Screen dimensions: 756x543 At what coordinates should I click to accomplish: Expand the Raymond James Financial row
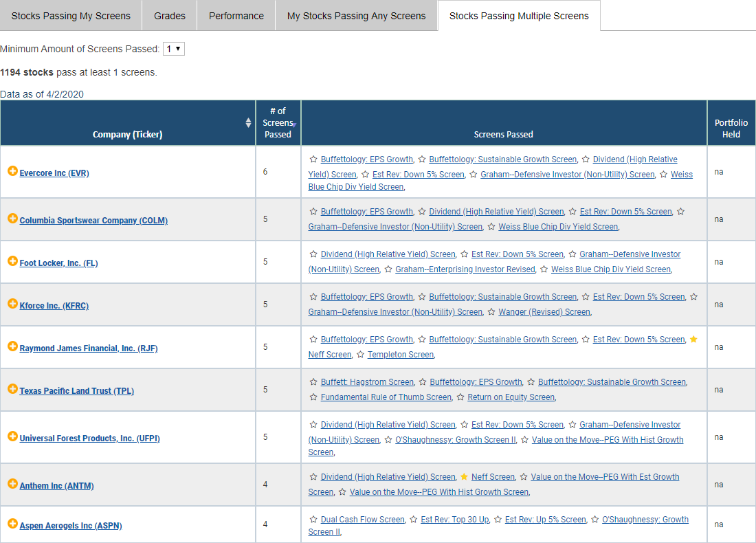(12, 346)
